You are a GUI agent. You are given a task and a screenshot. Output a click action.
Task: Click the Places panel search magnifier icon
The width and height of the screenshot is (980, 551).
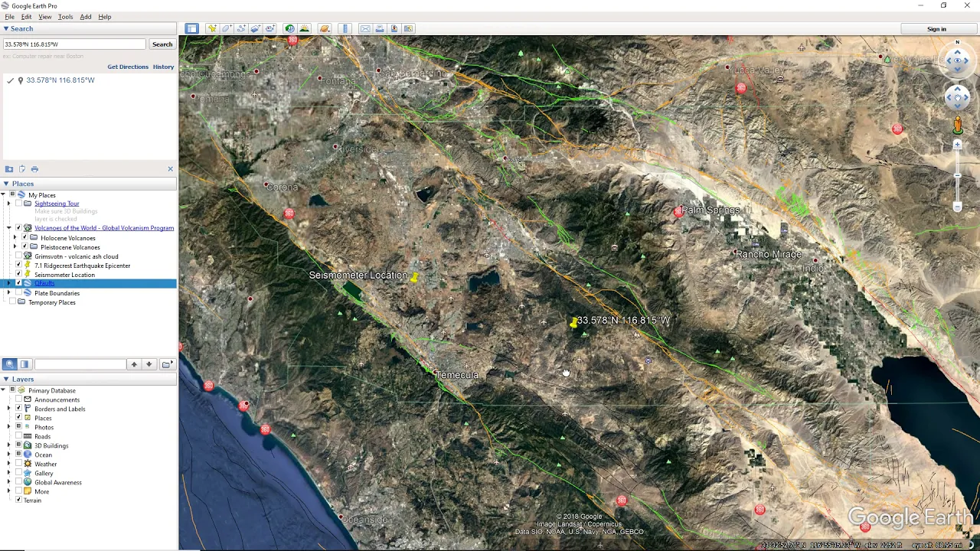9,364
